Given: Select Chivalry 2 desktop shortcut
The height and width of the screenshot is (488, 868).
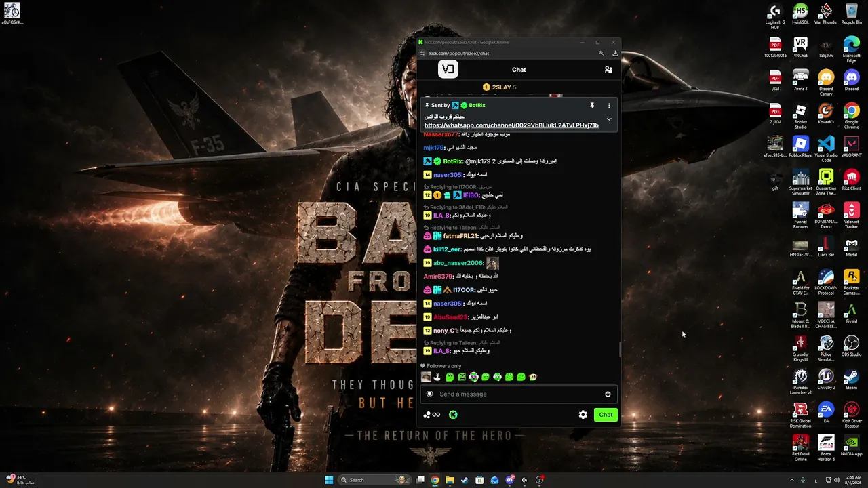Looking at the screenshot, I should tap(826, 380).
